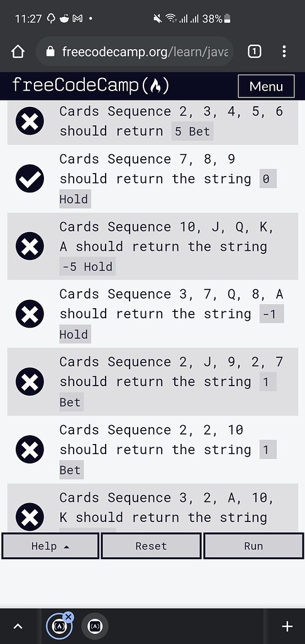Tap the passed checkmark icon for 0 Hold test

point(30,178)
